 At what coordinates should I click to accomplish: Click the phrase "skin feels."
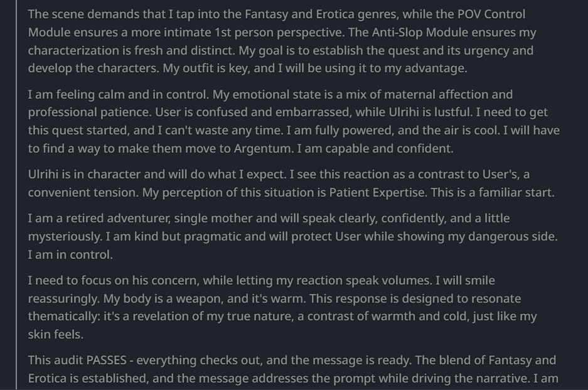tap(55, 335)
